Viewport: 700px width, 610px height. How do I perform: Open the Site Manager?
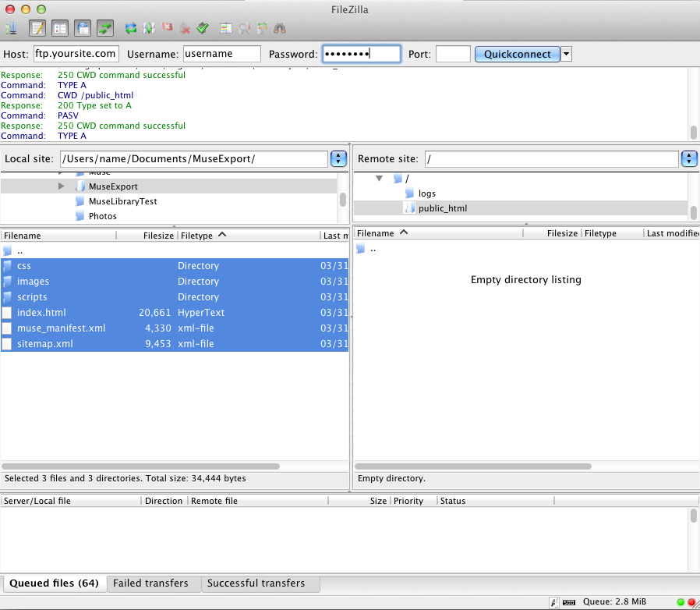coord(11,28)
